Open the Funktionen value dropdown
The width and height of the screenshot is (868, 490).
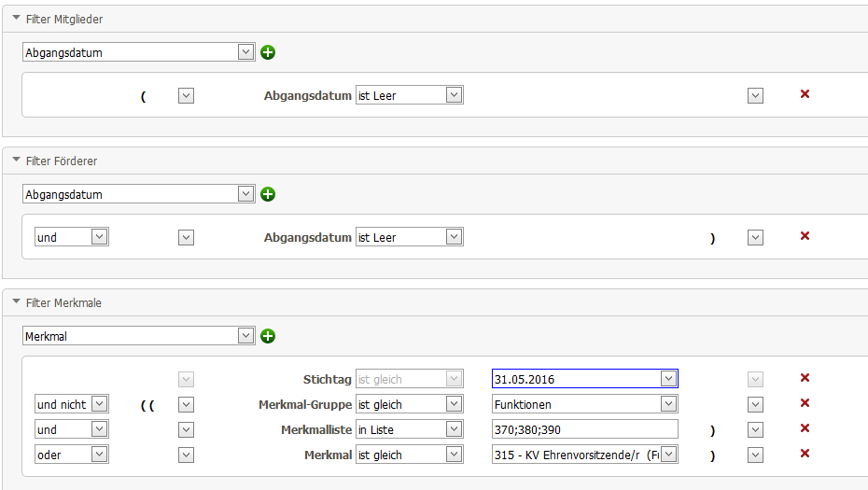click(668, 404)
